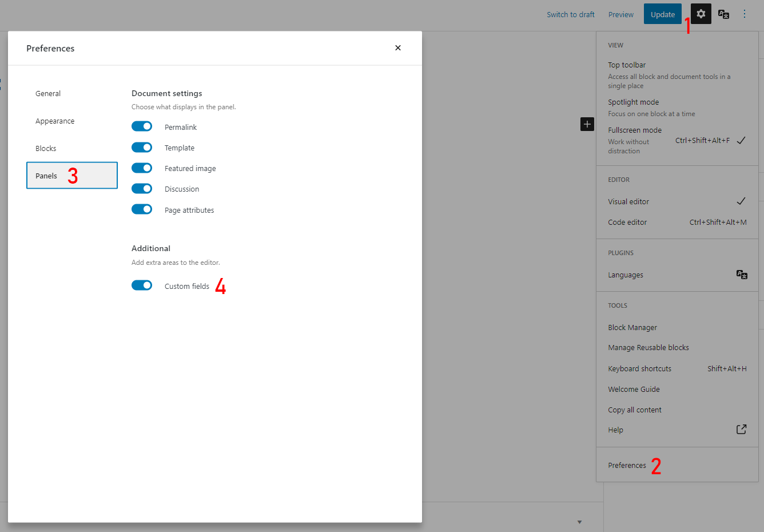
Task: Click the Switch to draft link
Action: (x=570, y=14)
